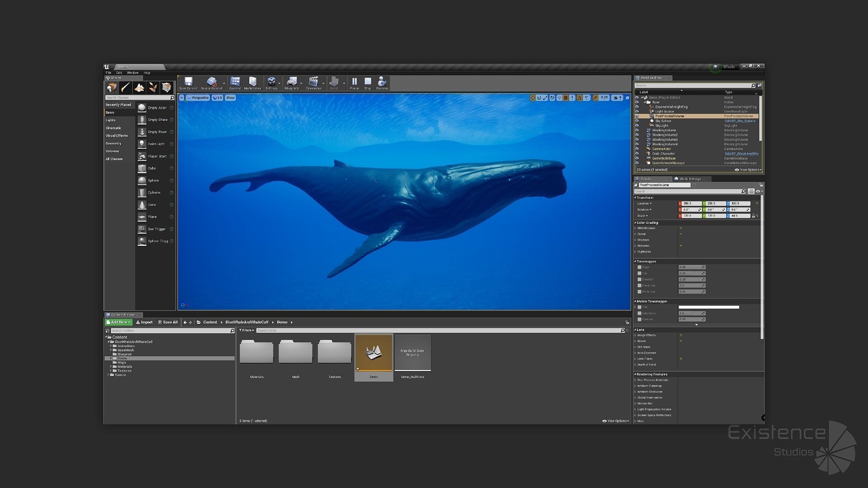
Task: Open the Edit menu
Action: click(119, 73)
